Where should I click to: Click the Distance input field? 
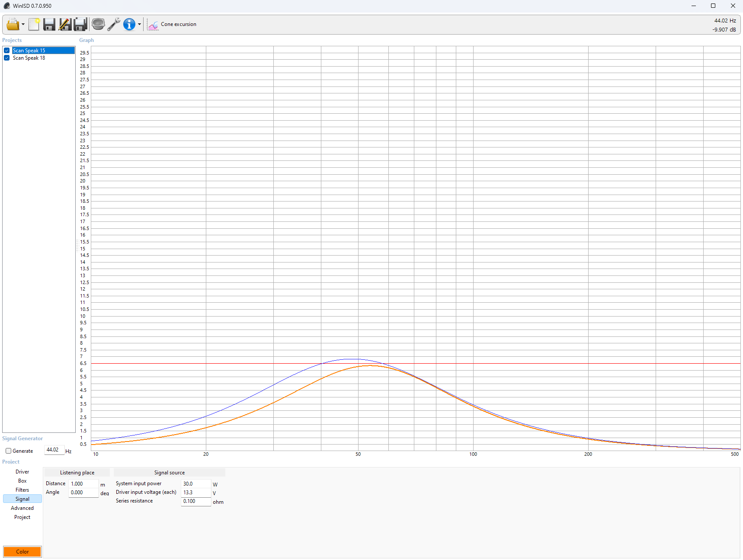[x=83, y=484]
